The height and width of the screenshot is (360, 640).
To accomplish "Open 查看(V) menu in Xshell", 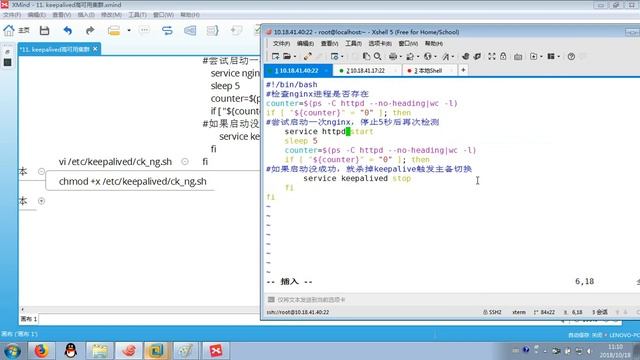I will point(329,43).
